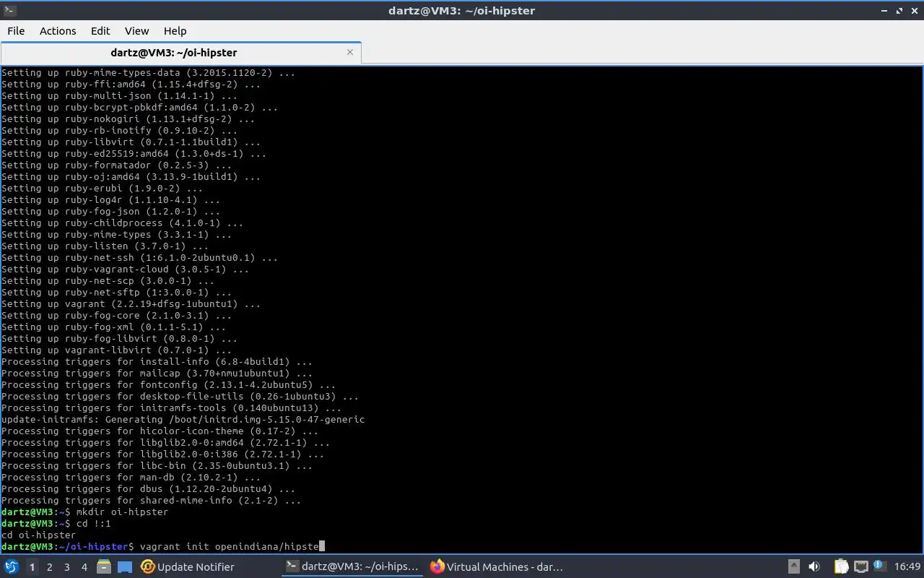
Task: Click the Update Notifier label in the taskbar
Action: 196,567
